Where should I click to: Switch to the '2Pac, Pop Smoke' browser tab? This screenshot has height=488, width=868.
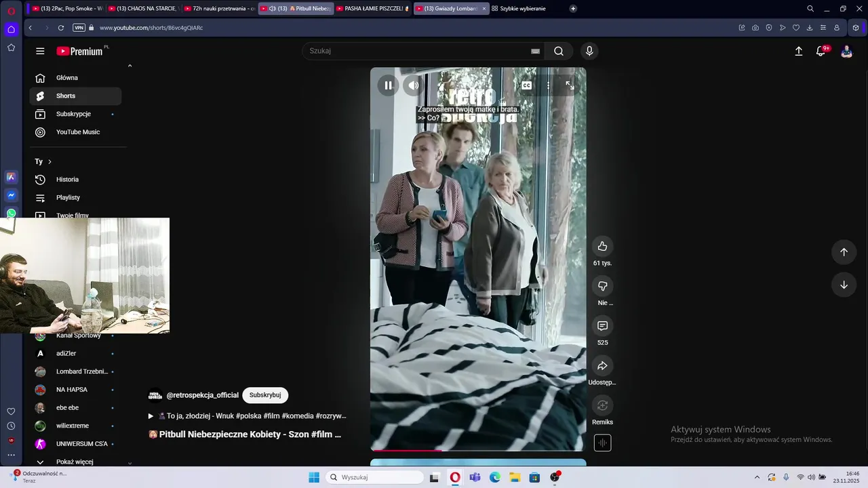click(67, 9)
